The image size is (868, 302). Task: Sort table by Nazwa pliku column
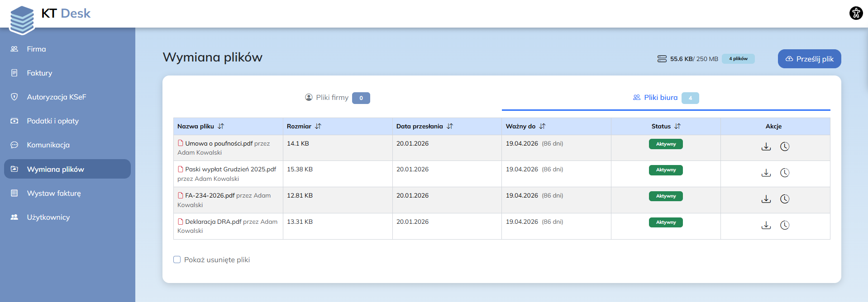click(x=221, y=127)
